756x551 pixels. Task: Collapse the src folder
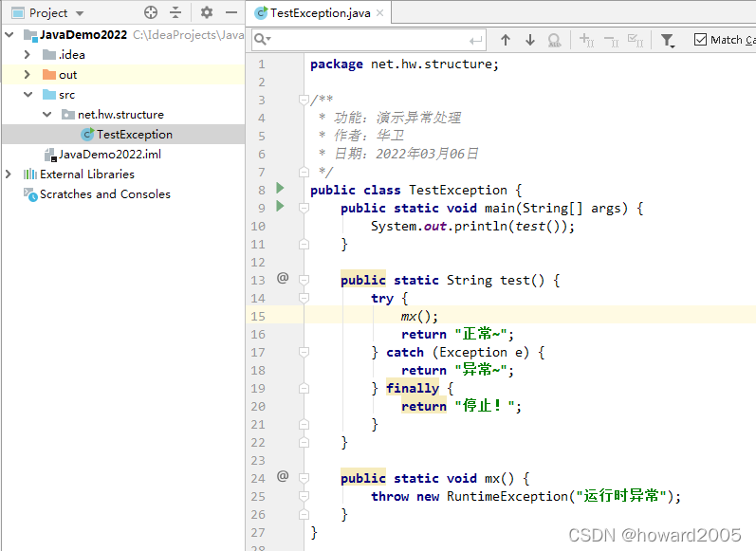pos(28,95)
